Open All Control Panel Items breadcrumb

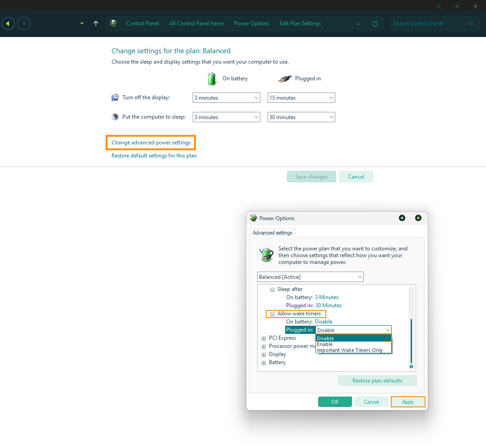tap(196, 23)
